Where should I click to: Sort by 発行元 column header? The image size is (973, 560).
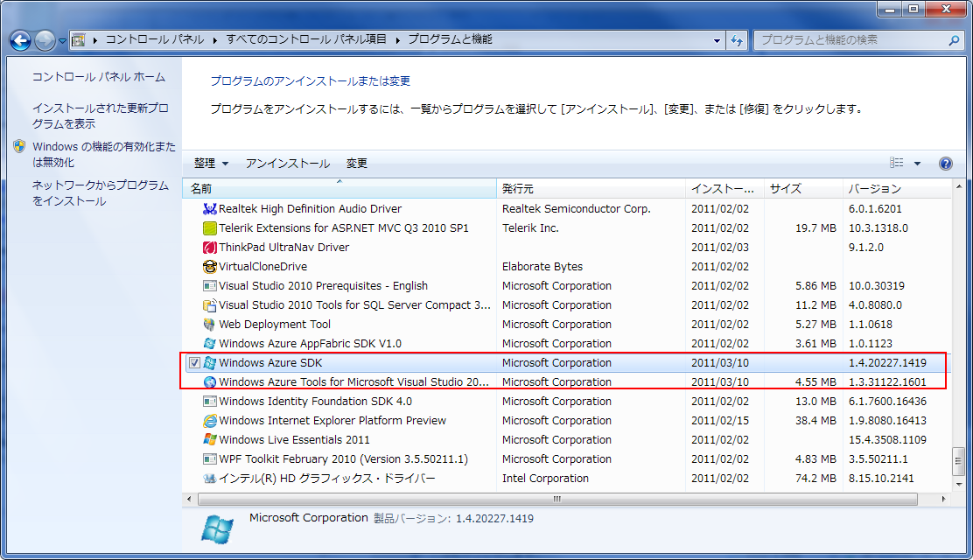tap(591, 188)
